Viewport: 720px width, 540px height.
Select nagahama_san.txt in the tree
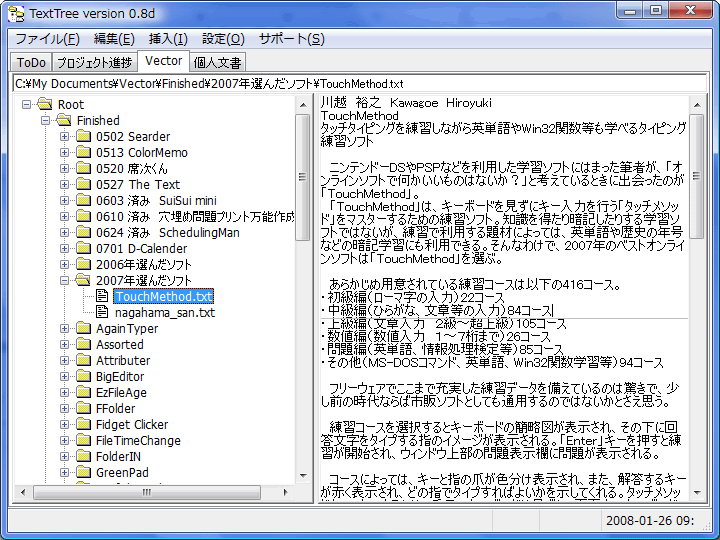pyautogui.click(x=165, y=313)
